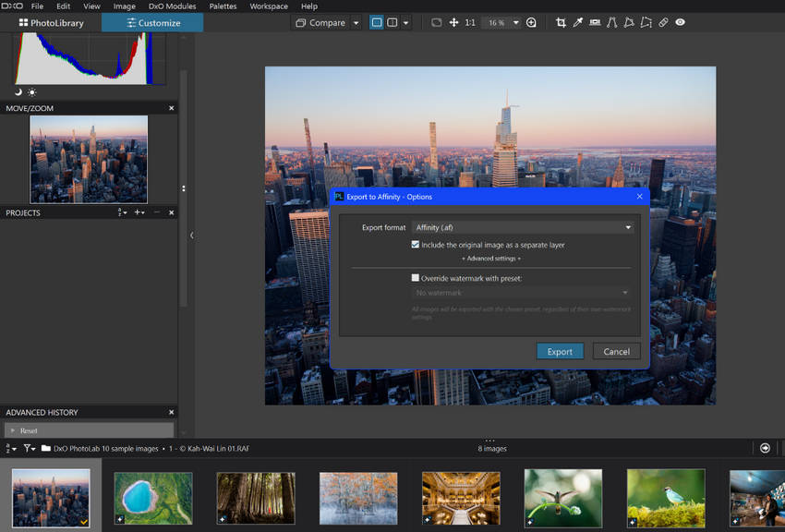This screenshot has height=532, width=785.
Task: Open the Edit menu
Action: click(x=63, y=6)
